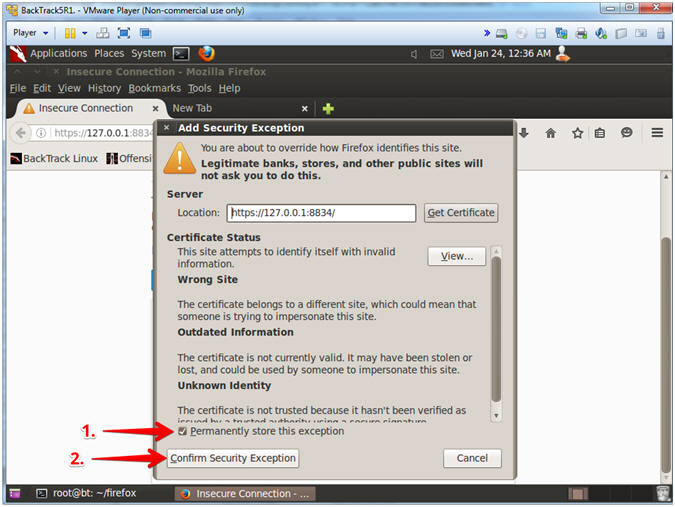Click the VMware floppy device icon
The image size is (675, 507).
click(x=541, y=34)
